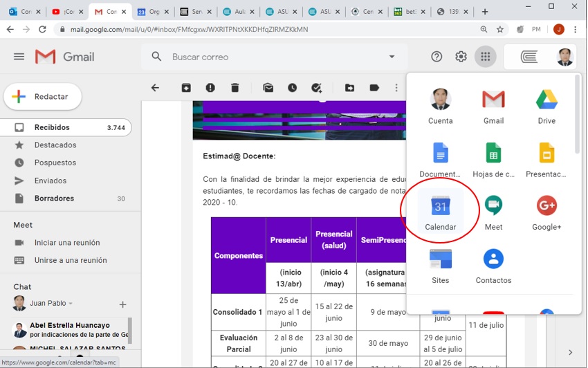588x368 pixels.
Task: Expand side panel chevron at bottom right
Action: pos(571,352)
